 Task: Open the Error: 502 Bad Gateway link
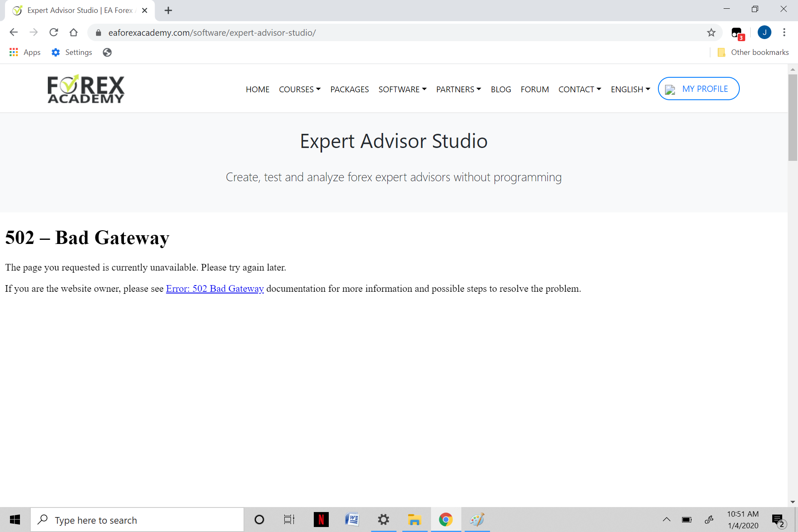click(x=215, y=288)
